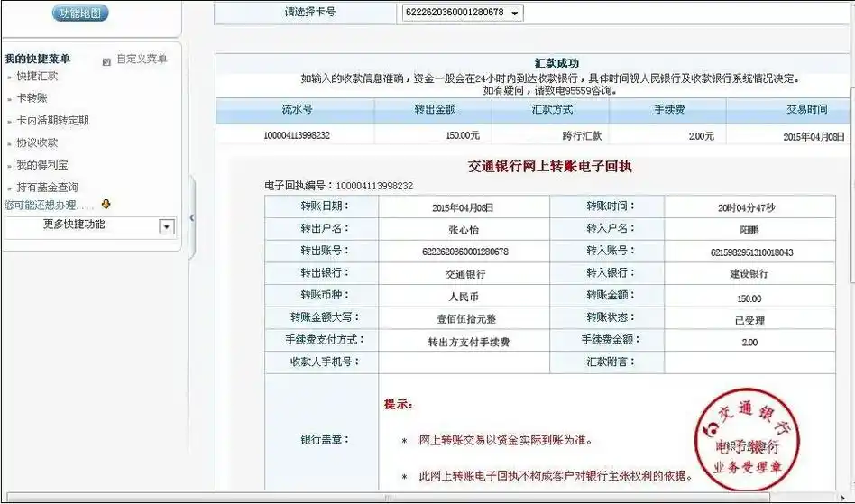Select 卡转账 in quick menu

(32, 98)
